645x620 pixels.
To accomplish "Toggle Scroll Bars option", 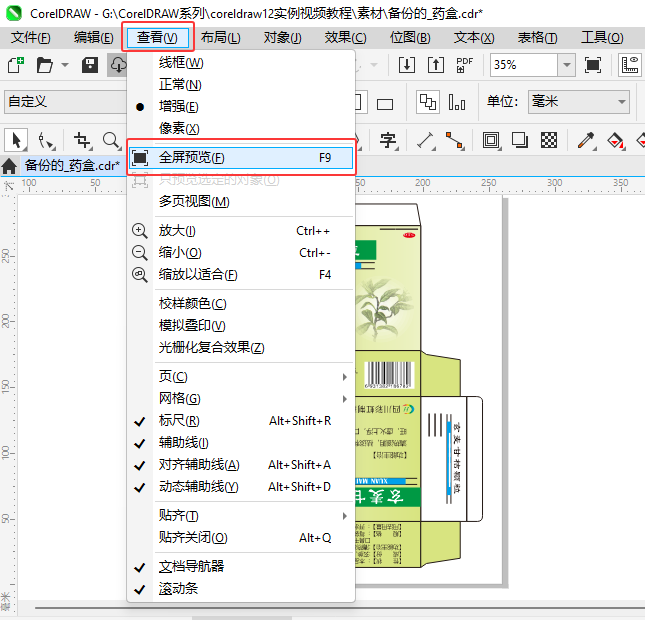I will [x=241, y=588].
